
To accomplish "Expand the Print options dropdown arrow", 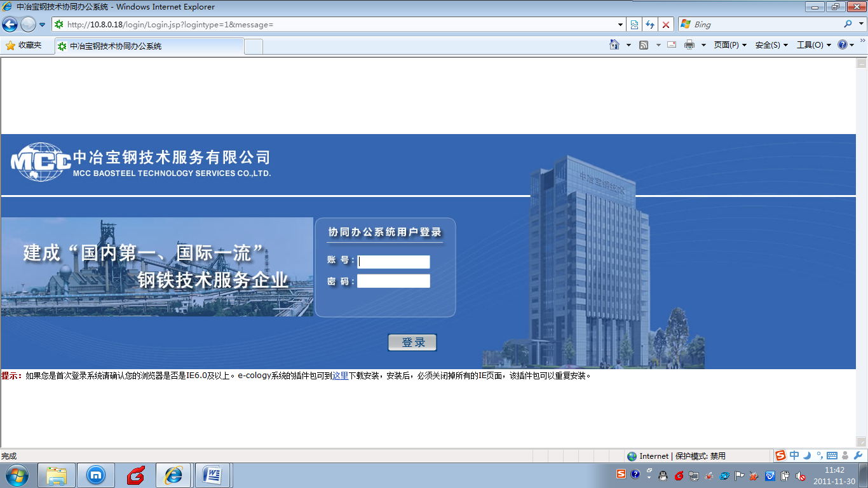I will (703, 45).
